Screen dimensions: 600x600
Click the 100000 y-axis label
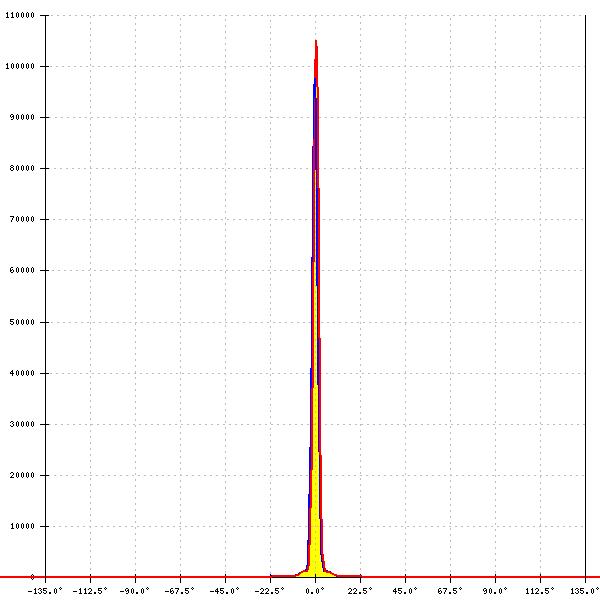(x=20, y=66)
